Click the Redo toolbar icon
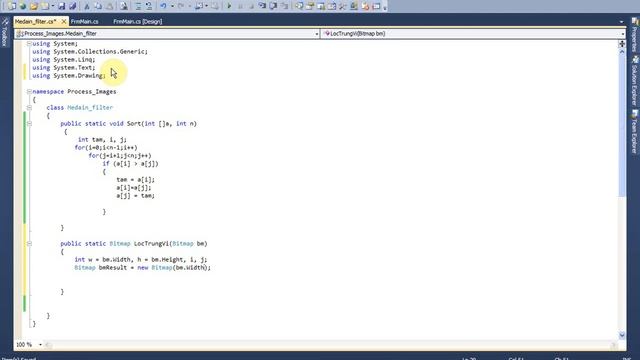640x360 pixels. (x=181, y=6)
